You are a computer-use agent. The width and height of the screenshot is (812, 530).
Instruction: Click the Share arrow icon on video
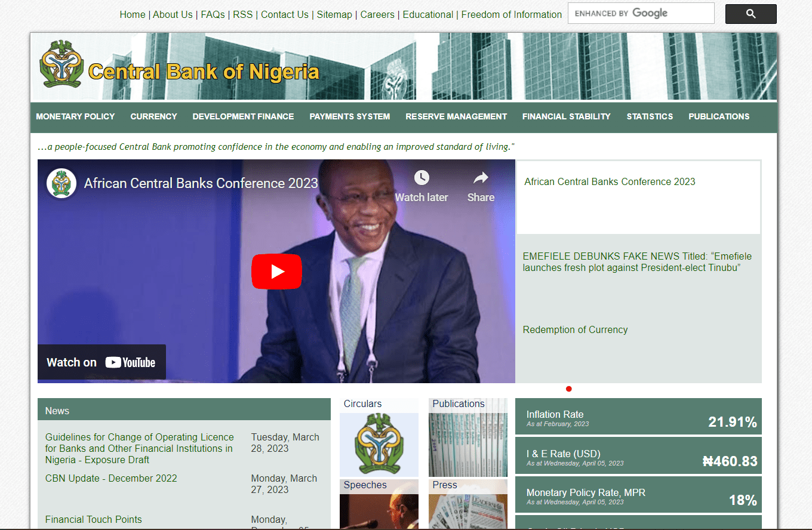(x=481, y=177)
